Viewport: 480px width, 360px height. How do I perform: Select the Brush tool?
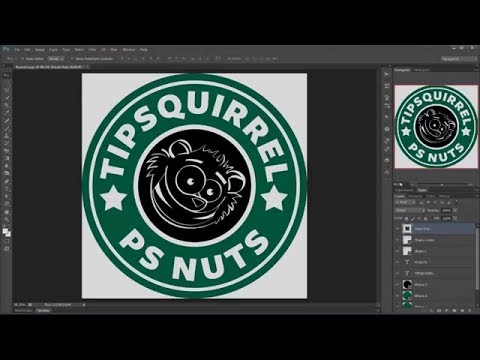point(6,128)
